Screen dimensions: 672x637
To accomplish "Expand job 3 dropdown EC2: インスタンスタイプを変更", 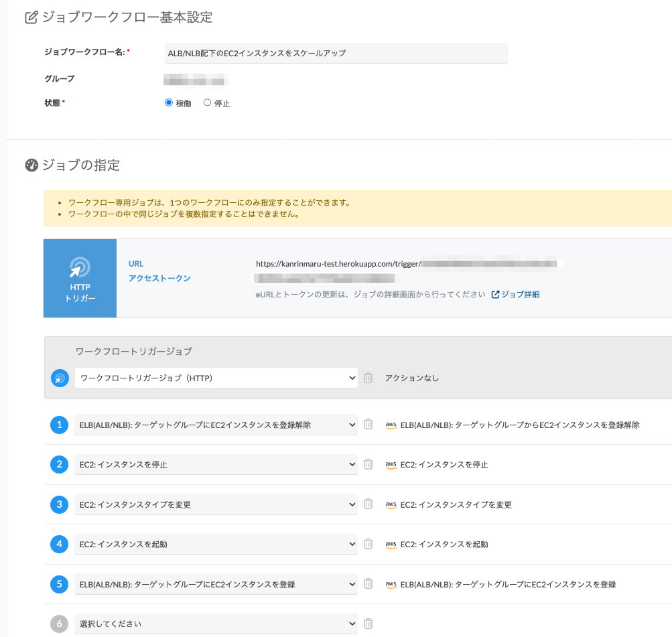I will click(216, 504).
